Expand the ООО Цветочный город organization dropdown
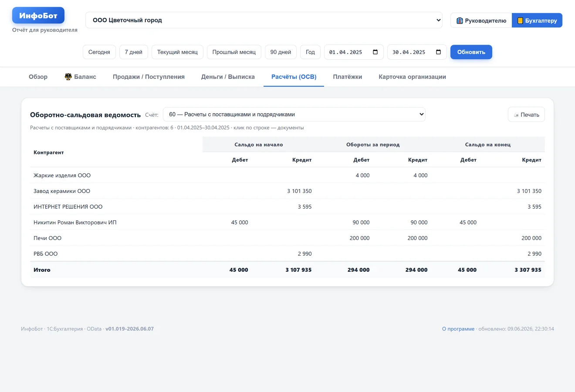This screenshot has height=392, width=575. [264, 20]
